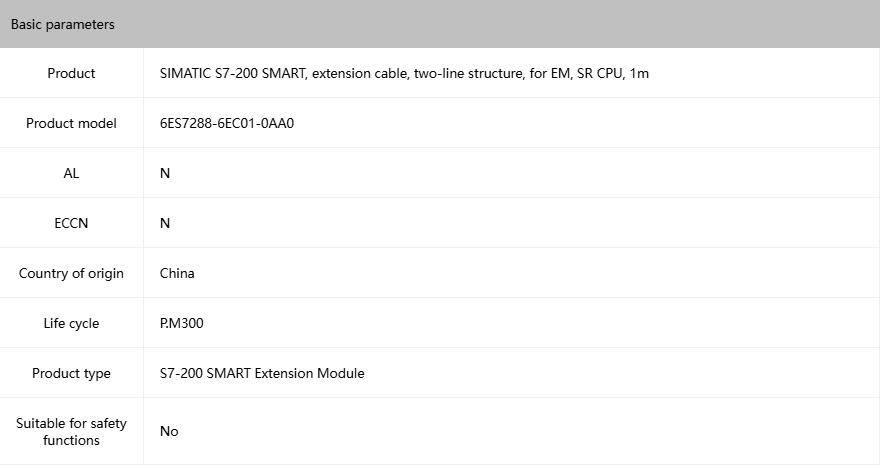This screenshot has width=882, height=468.
Task: Click the P.M300 life cycle value
Action: 182,323
